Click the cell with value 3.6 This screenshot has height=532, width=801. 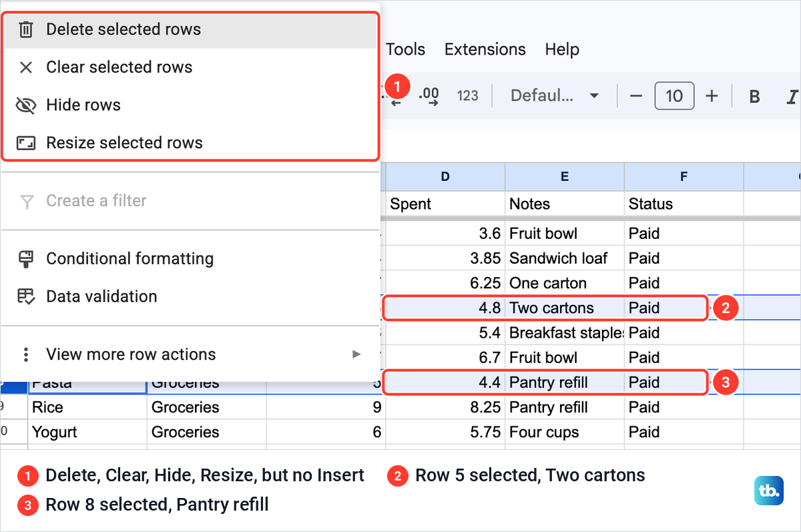click(x=445, y=234)
